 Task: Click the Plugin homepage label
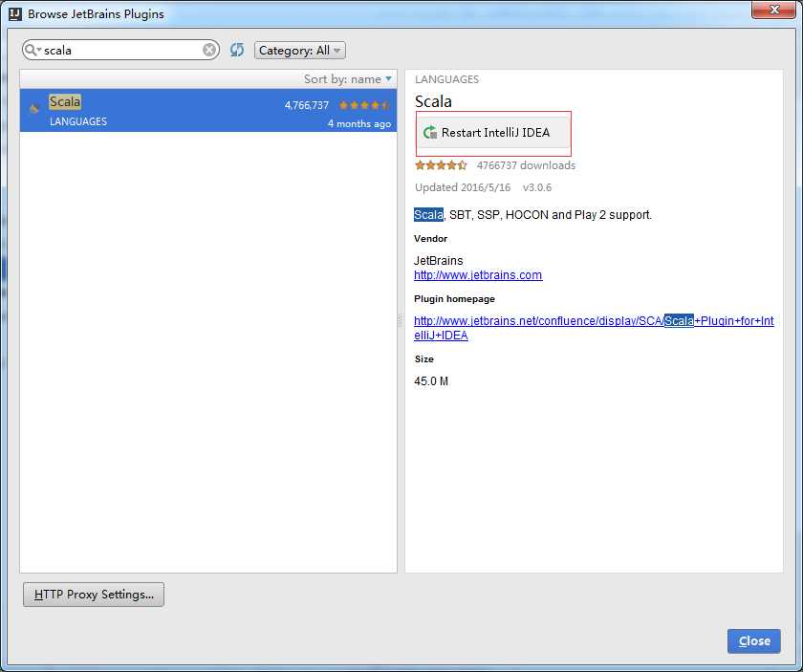click(x=454, y=298)
